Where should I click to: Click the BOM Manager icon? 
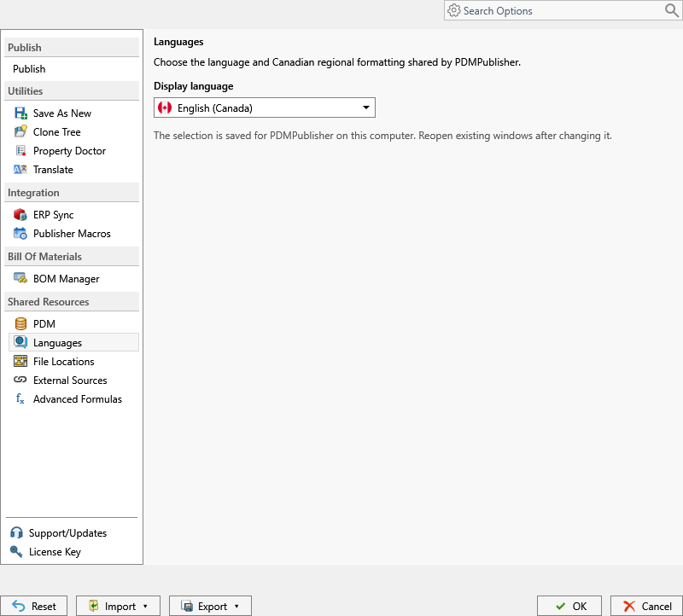click(x=20, y=278)
